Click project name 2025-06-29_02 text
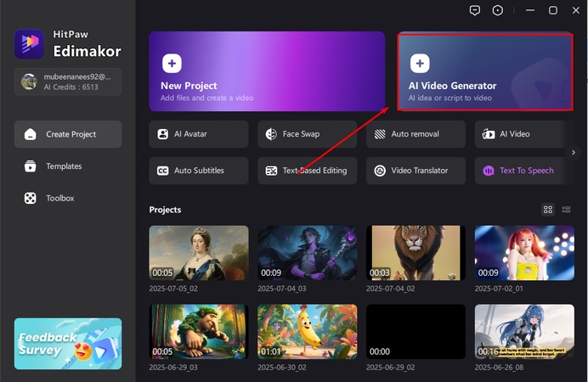Viewport: 588px width, 382px height. tap(390, 368)
